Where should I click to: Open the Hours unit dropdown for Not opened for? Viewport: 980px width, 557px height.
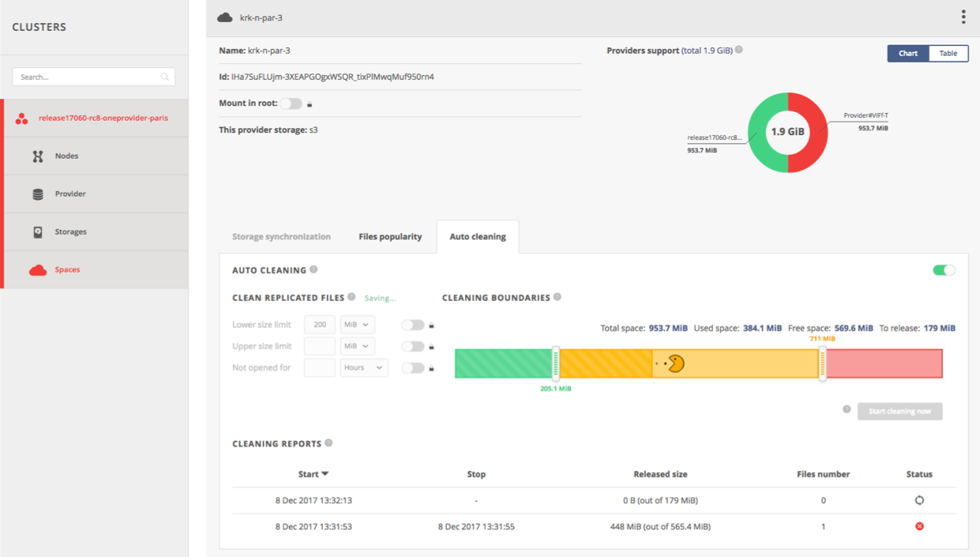[364, 367]
